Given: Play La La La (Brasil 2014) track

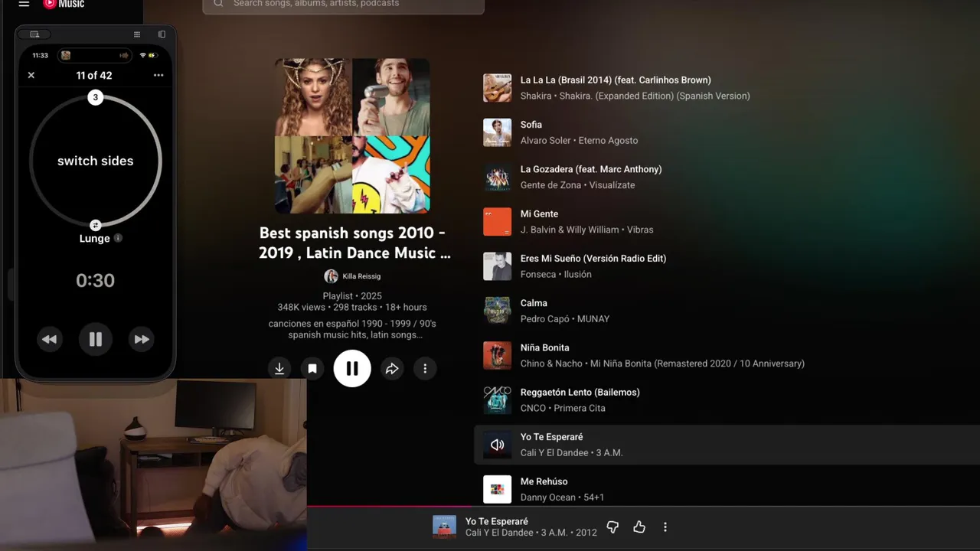Looking at the screenshot, I should tap(616, 80).
